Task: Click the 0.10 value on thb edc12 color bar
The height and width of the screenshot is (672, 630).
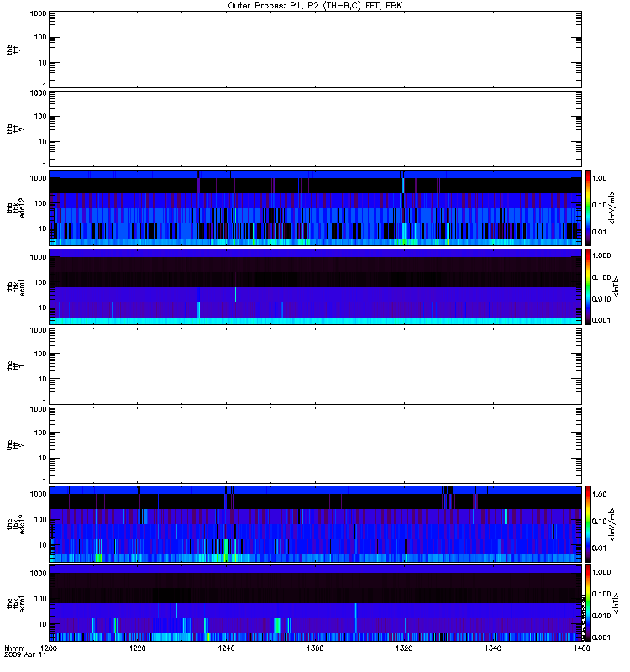Action: (599, 205)
